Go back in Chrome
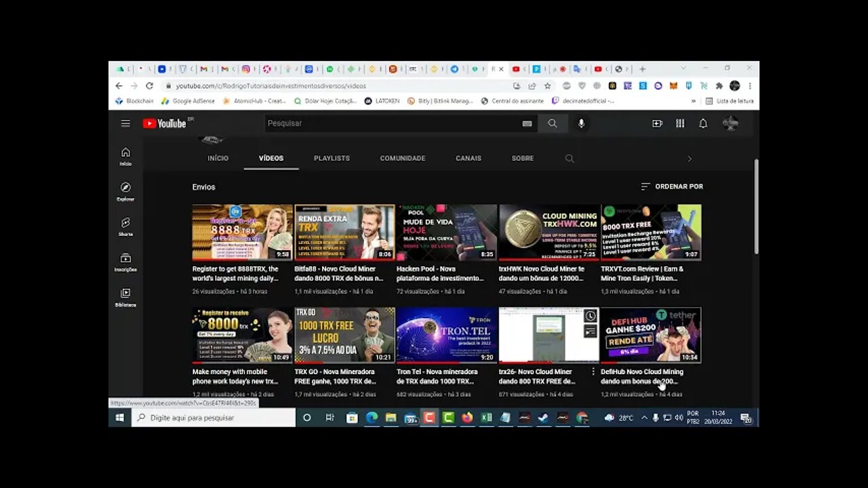 [119, 86]
